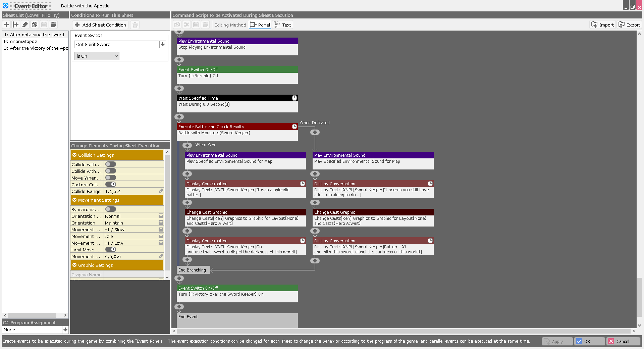Open the 'is On' state dropdown
Screen dimensions: 644x349
pyautogui.click(x=97, y=56)
